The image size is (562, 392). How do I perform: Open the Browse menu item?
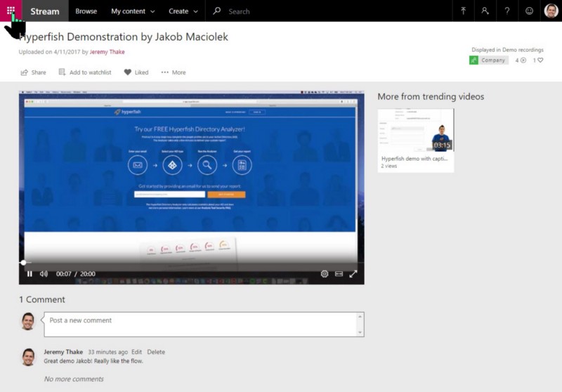[x=86, y=11]
